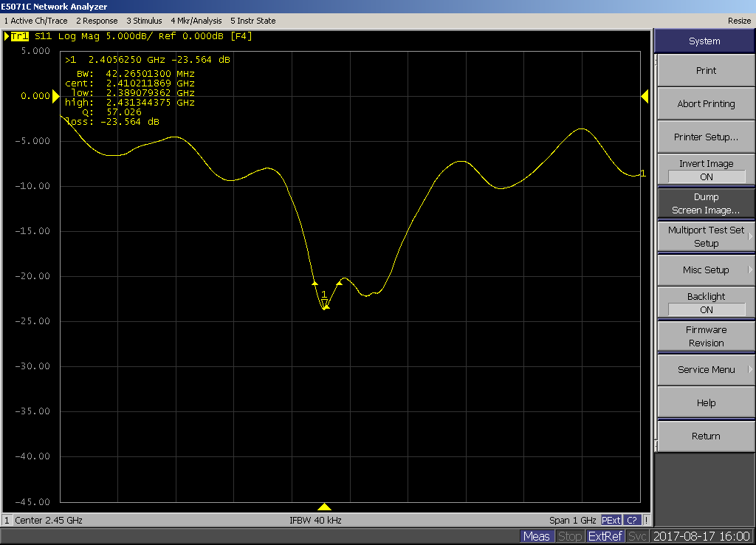The height and width of the screenshot is (545, 756).
Task: Open the Instr State menu
Action: pyautogui.click(x=252, y=21)
